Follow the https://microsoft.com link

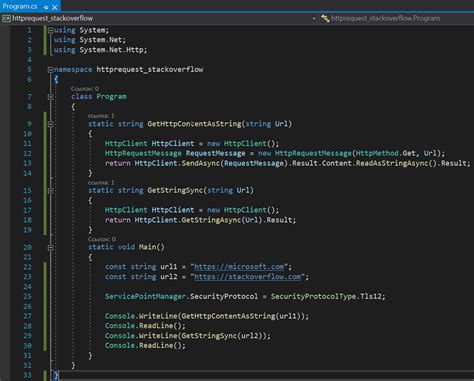click(x=239, y=267)
